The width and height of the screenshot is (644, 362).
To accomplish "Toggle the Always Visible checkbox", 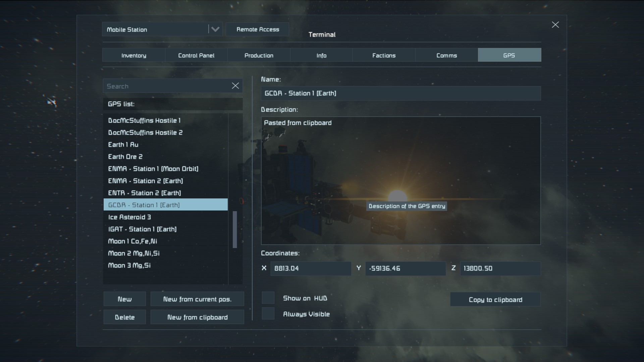I will point(268,314).
